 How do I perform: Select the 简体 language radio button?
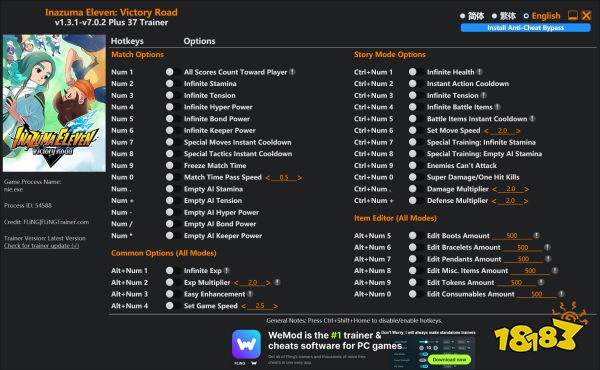(462, 16)
